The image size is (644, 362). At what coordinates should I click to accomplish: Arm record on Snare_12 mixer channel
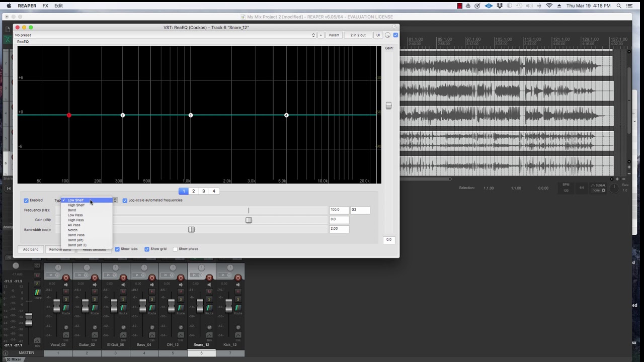tap(209, 278)
